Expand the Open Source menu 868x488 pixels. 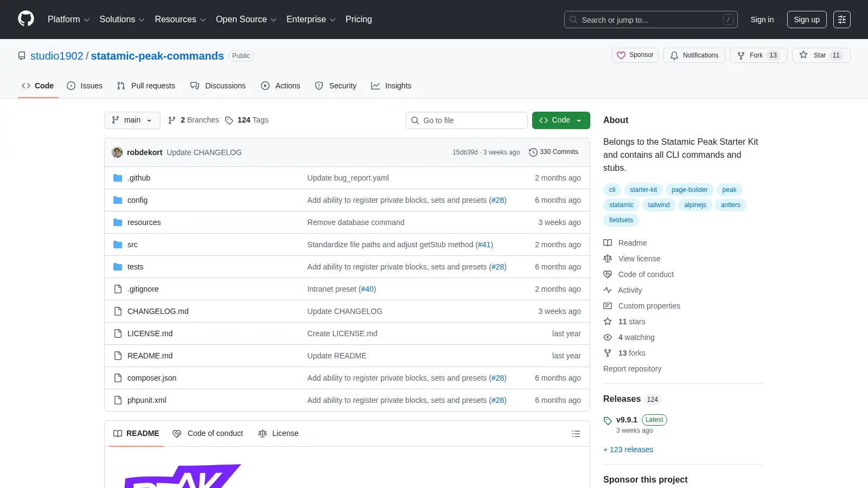click(x=246, y=20)
